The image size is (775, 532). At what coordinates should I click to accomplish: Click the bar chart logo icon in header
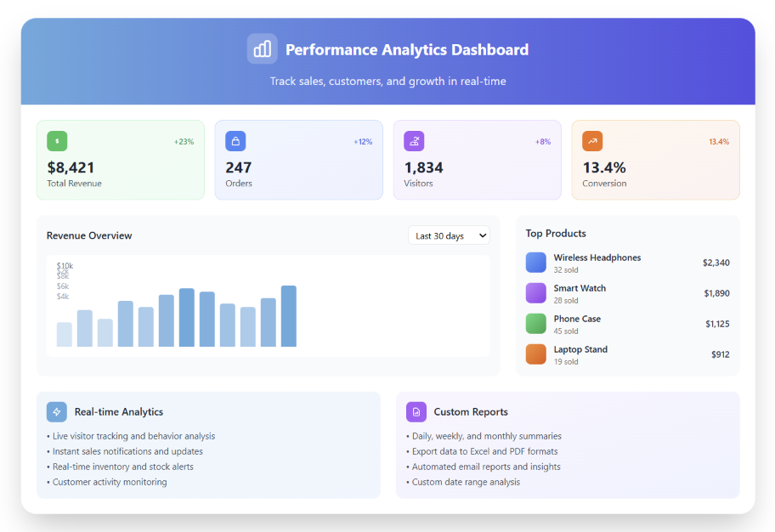(262, 49)
